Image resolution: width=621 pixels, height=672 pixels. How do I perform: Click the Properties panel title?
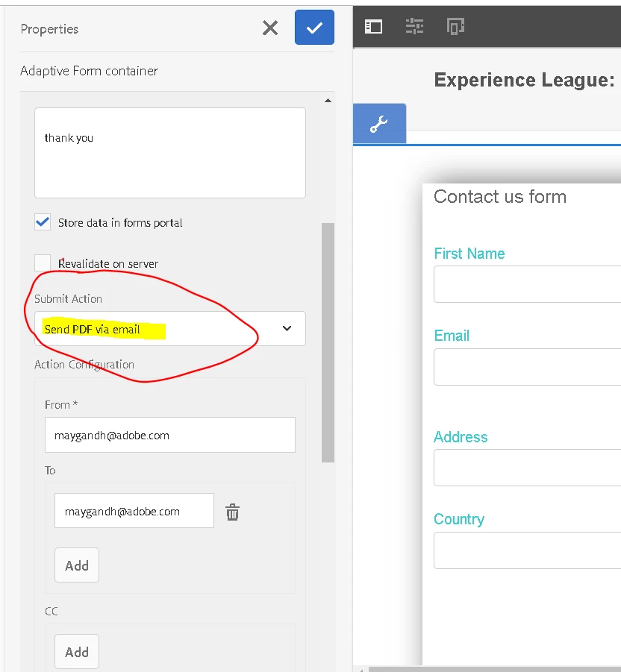tap(49, 29)
